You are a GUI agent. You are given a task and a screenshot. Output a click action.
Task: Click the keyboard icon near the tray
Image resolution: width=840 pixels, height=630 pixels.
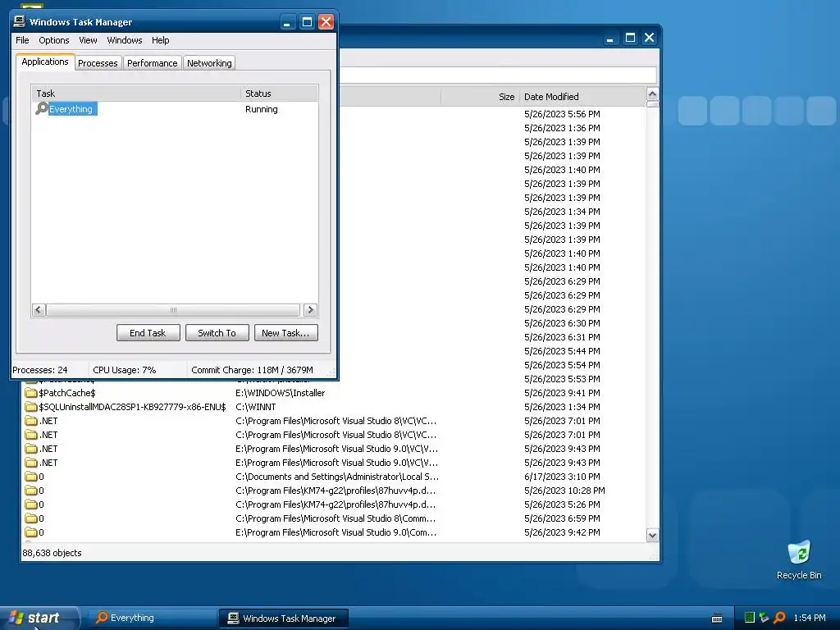[717, 619]
